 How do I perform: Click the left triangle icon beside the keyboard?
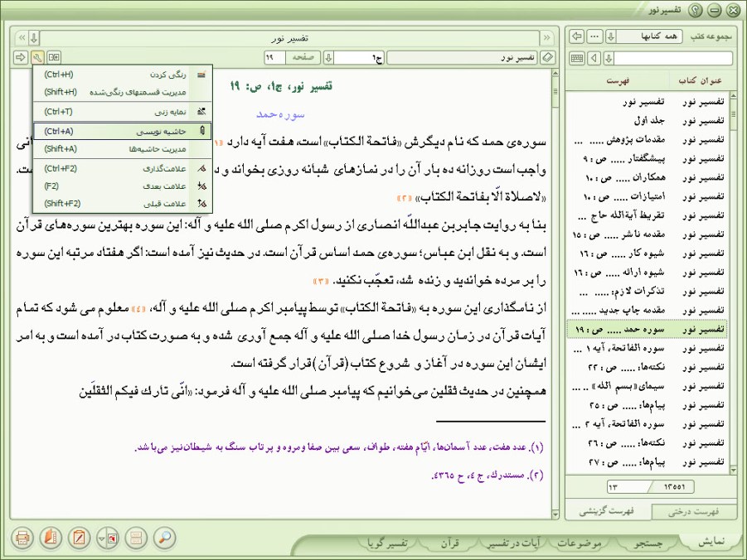pos(594,58)
